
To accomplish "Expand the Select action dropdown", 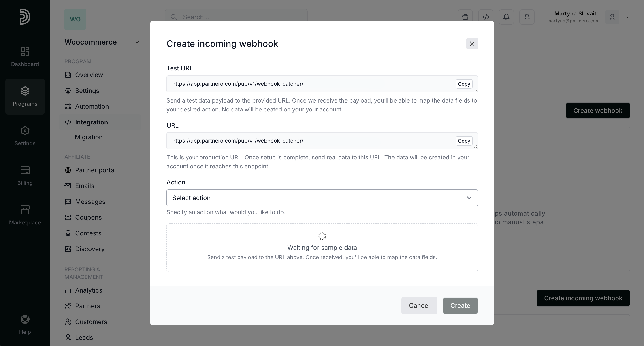I will 322,198.
